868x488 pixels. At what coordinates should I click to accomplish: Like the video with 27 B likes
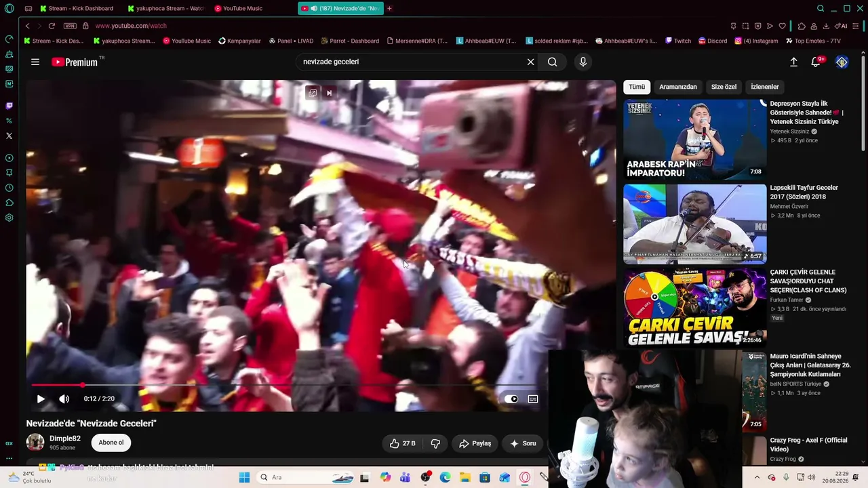(x=402, y=443)
